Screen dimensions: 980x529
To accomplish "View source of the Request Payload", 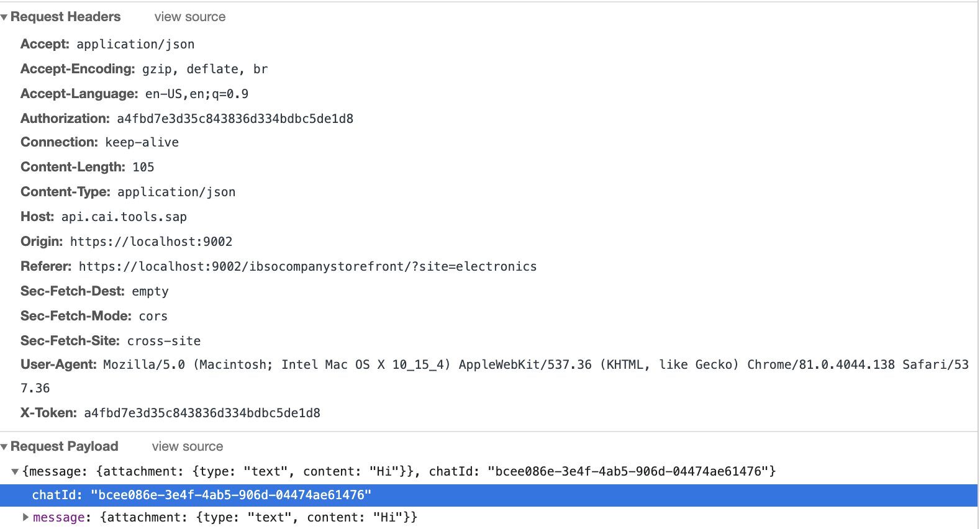I will 188,446.
